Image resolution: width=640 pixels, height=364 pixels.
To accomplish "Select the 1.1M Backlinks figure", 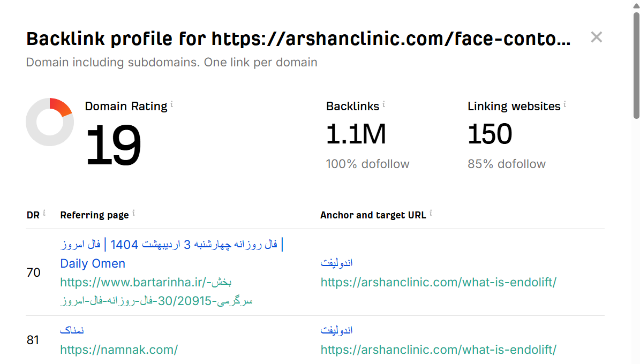I will [356, 134].
